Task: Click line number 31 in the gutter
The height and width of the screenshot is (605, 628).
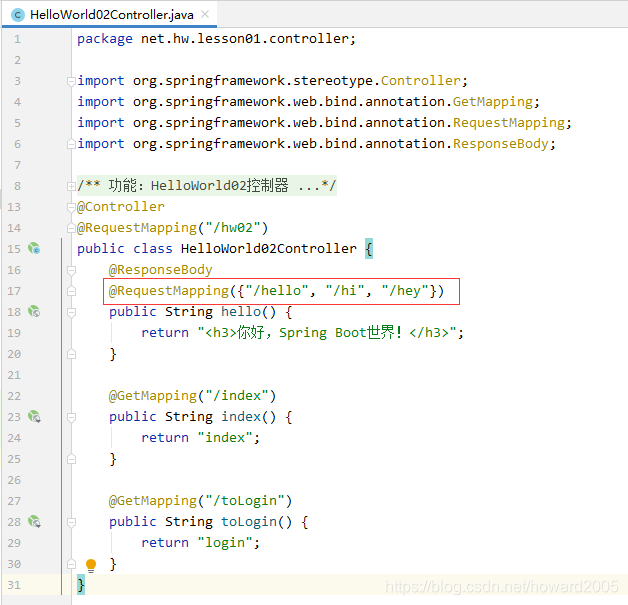Action: coord(14,585)
